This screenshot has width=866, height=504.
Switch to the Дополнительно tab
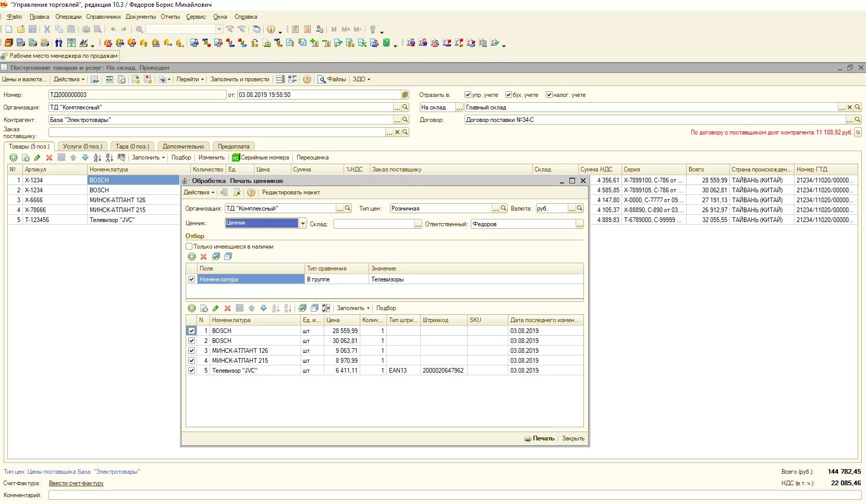click(x=183, y=146)
